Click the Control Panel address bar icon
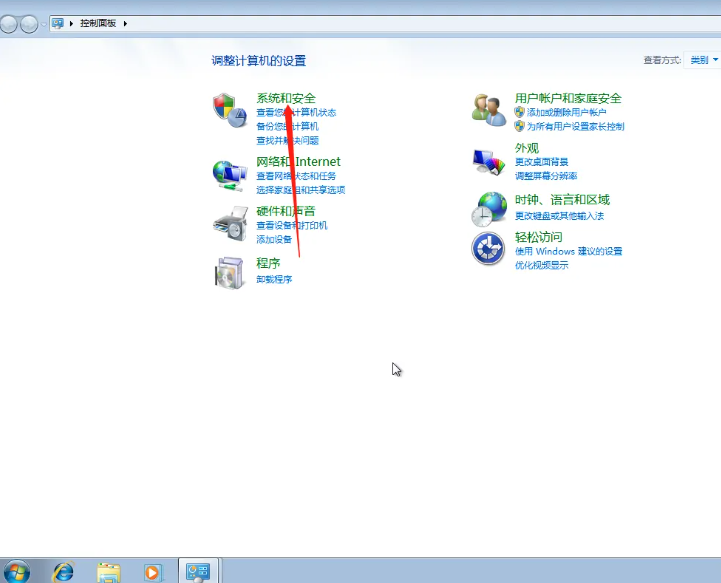The width and height of the screenshot is (721, 583). click(58, 23)
